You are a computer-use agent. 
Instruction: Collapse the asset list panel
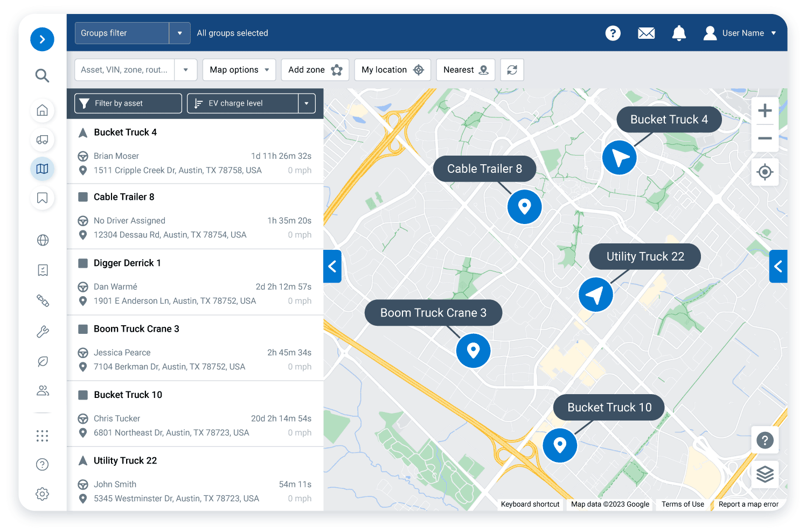coord(332,266)
